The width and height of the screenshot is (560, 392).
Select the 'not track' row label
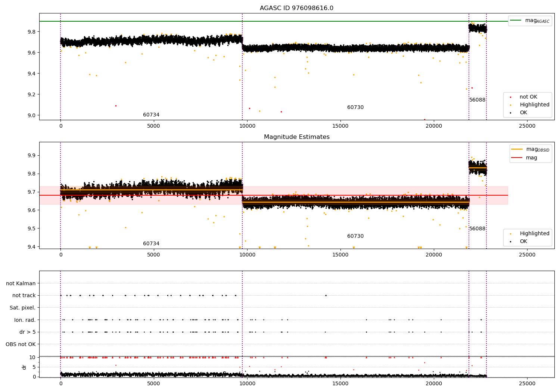(x=24, y=296)
